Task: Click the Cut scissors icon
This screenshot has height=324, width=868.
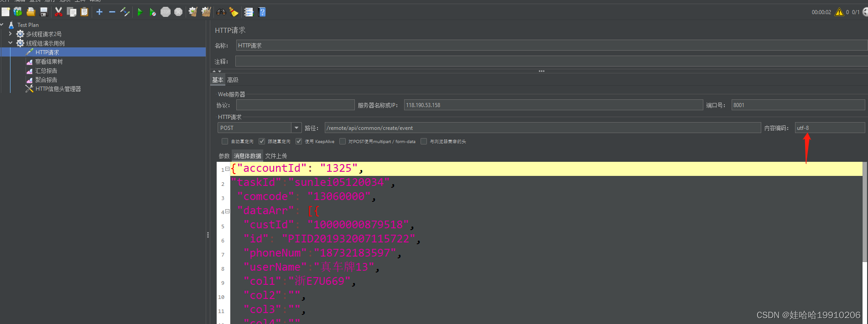Action: [58, 12]
